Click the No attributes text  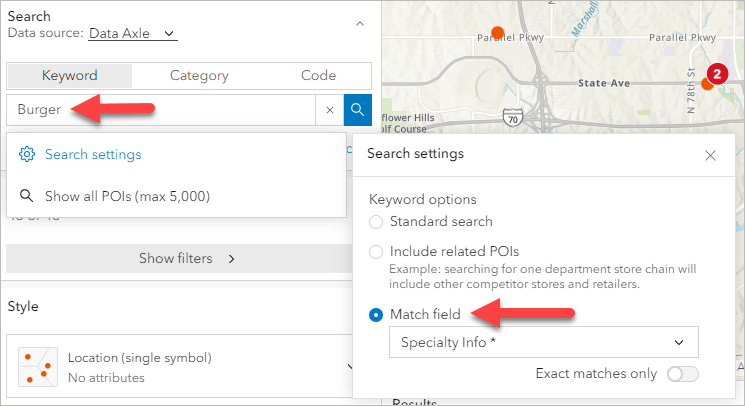coord(106,378)
